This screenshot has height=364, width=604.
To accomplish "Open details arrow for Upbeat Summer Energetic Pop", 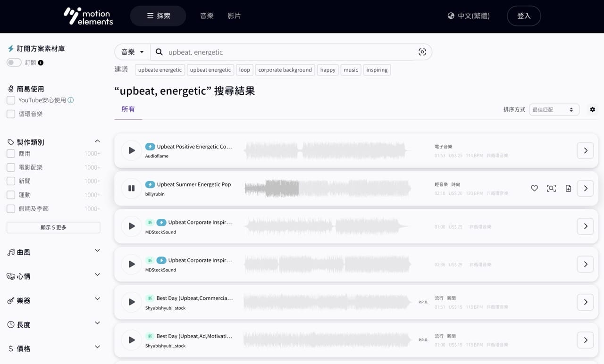I will coord(586,188).
